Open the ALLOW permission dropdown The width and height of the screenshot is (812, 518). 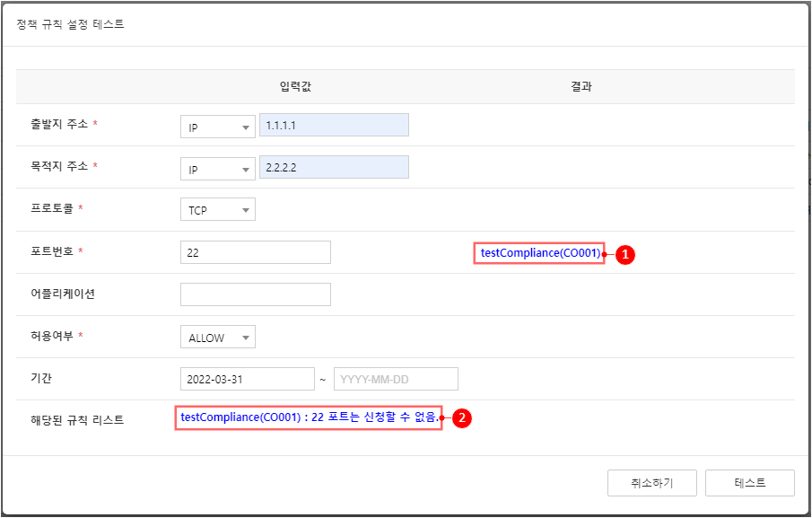(217, 337)
